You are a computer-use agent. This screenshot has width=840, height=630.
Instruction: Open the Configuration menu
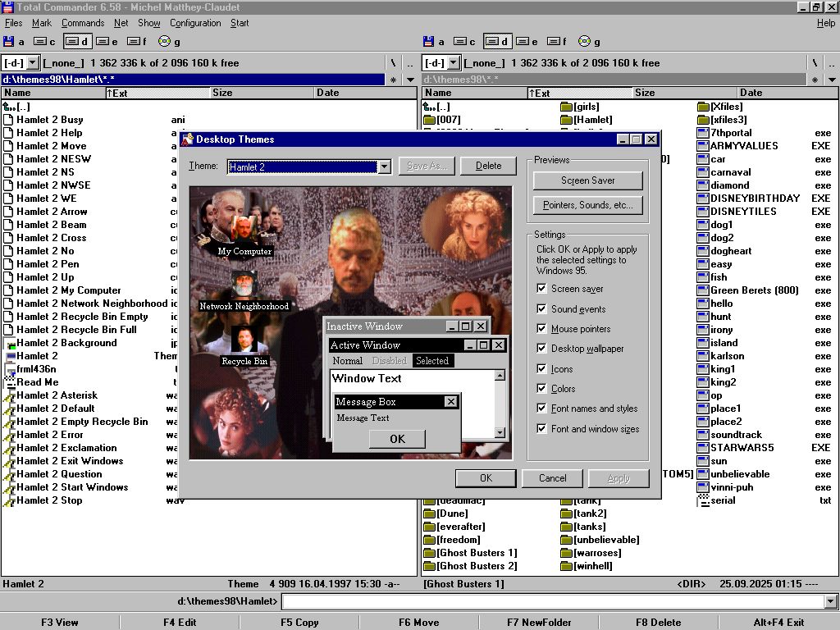pyautogui.click(x=195, y=23)
